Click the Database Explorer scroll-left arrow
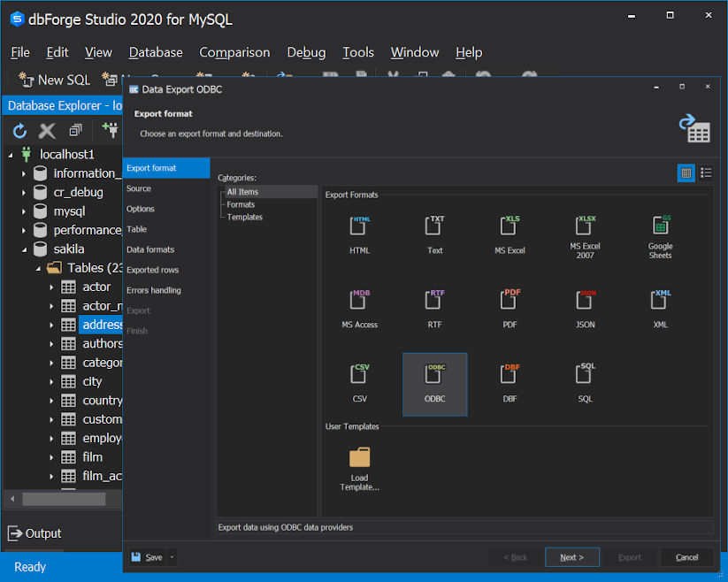Image resolution: width=728 pixels, height=582 pixels. click(x=12, y=499)
